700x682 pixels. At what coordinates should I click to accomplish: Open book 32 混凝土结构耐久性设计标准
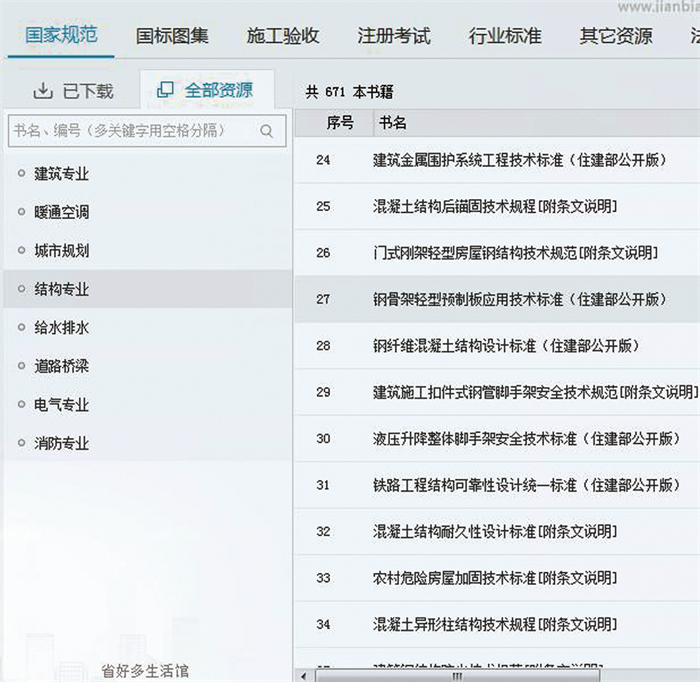(x=494, y=531)
